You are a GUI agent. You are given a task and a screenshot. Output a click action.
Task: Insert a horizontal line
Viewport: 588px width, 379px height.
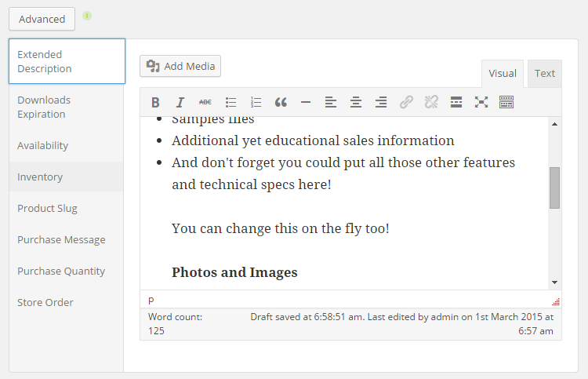306,102
